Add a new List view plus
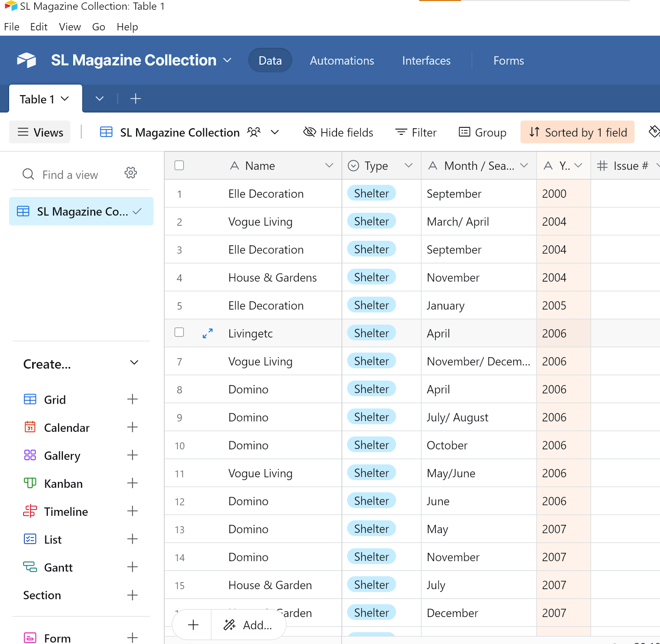The width and height of the screenshot is (660, 644). [x=132, y=539]
